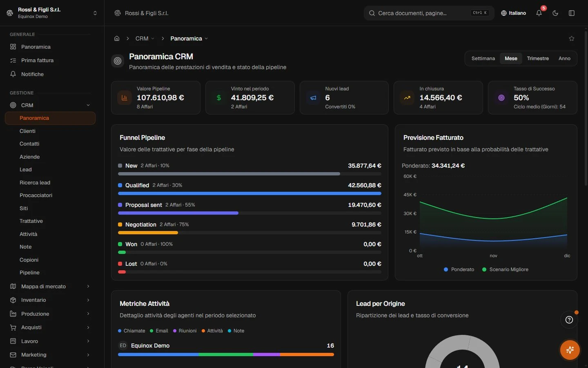Select the Mese period tab
The height and width of the screenshot is (368, 588).
[x=511, y=58]
